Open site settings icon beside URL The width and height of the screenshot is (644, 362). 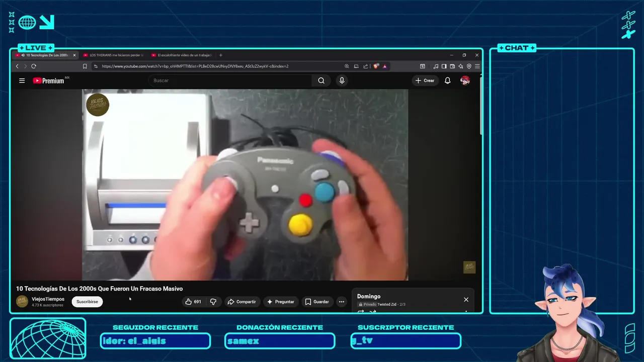96,66
